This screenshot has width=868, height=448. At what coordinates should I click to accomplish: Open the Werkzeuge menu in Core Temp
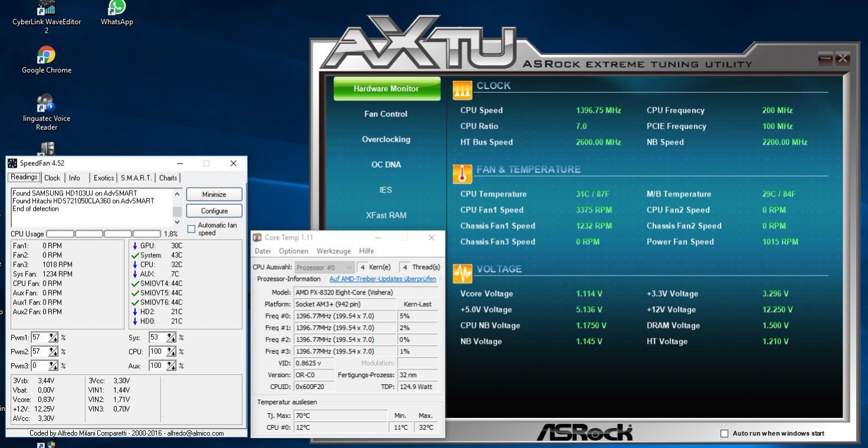pos(333,251)
